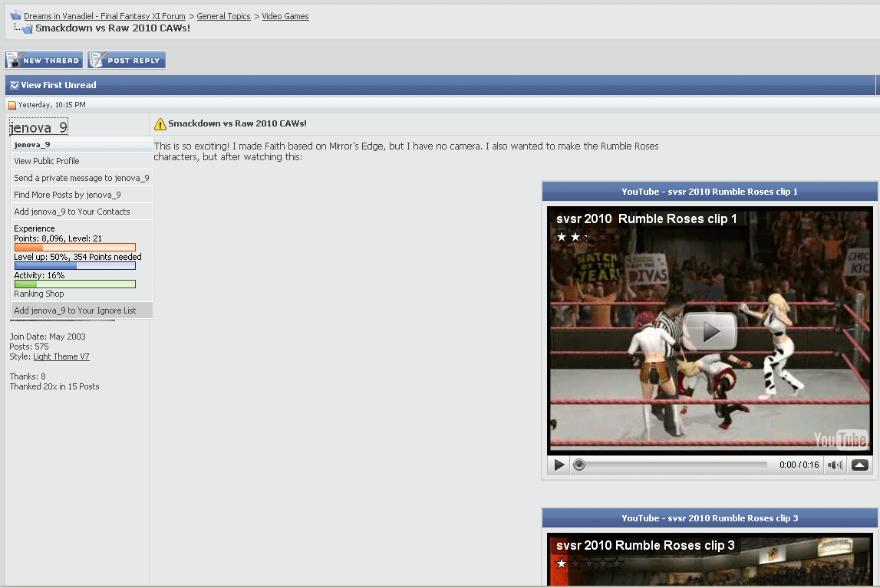Click the View First Unread arrow icon
This screenshot has width=880, height=588.
[15, 85]
